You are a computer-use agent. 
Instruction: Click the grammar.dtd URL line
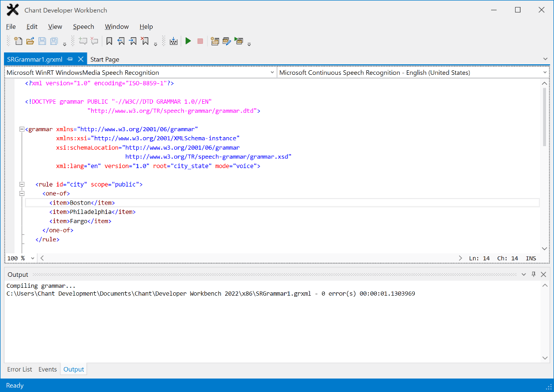(x=174, y=111)
